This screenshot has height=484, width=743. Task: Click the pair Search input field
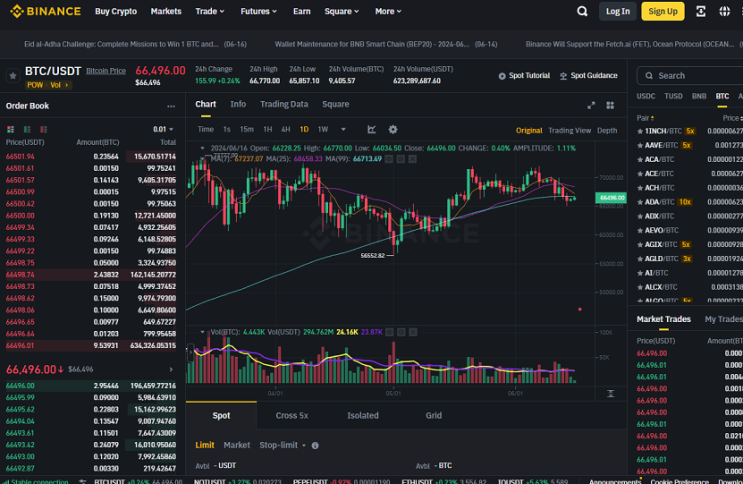pyautogui.click(x=690, y=76)
